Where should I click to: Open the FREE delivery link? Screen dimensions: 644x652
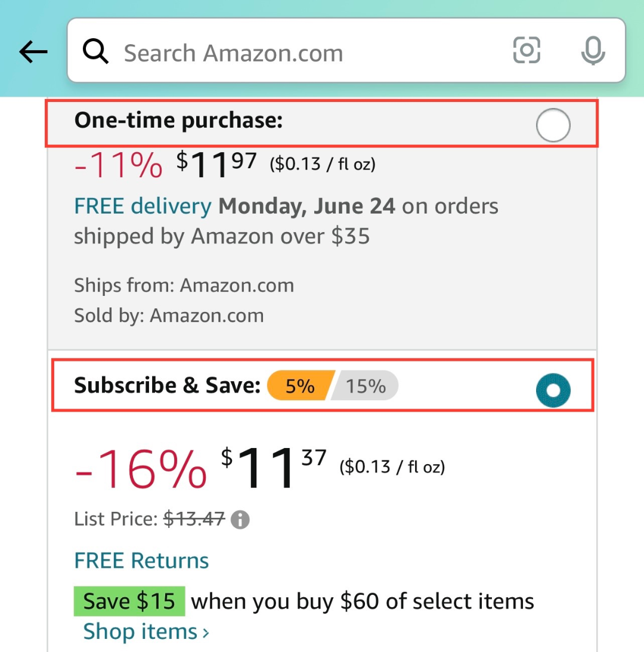click(143, 206)
